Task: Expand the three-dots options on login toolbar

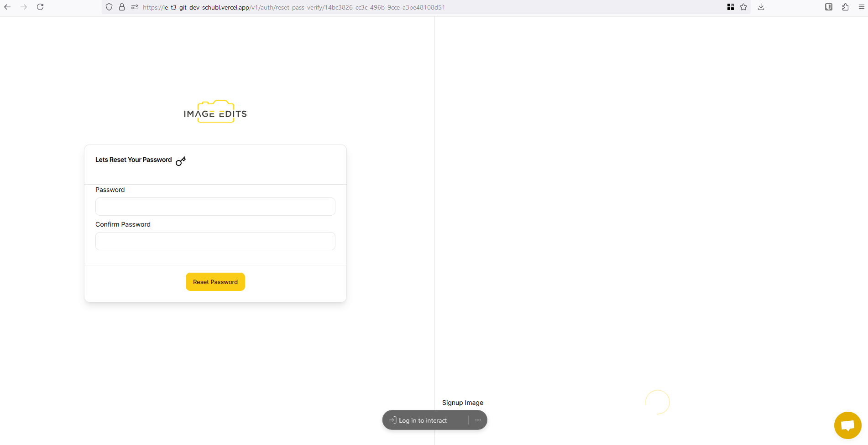Action: (478, 420)
